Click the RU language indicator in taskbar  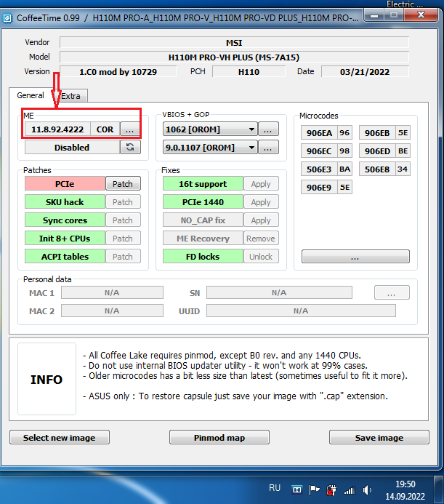pos(275,488)
